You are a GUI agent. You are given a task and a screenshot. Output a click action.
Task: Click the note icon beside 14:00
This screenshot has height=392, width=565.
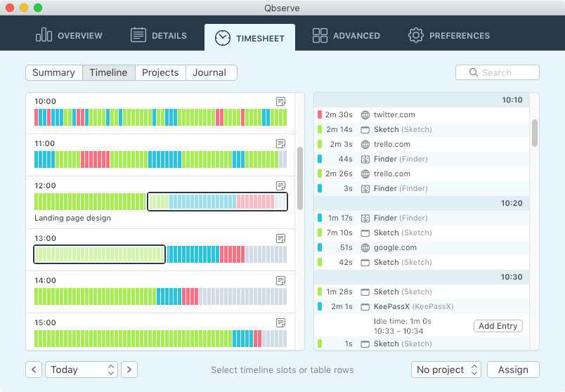tap(280, 280)
